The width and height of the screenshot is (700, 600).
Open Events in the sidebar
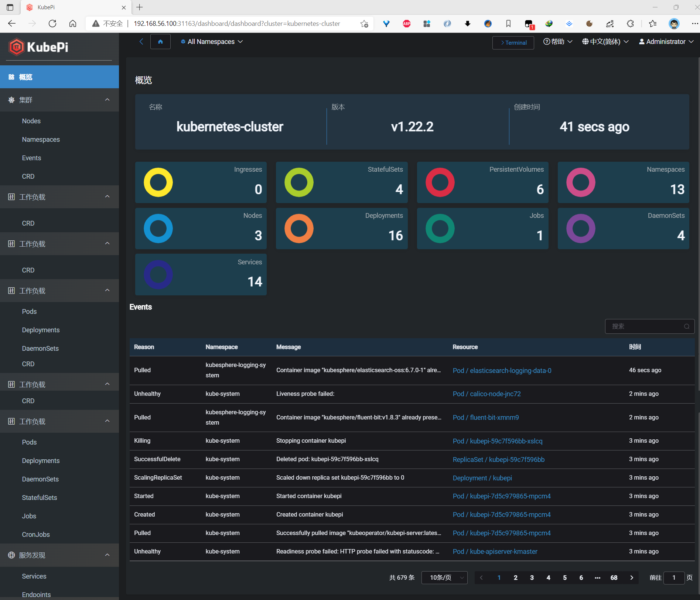tap(31, 158)
